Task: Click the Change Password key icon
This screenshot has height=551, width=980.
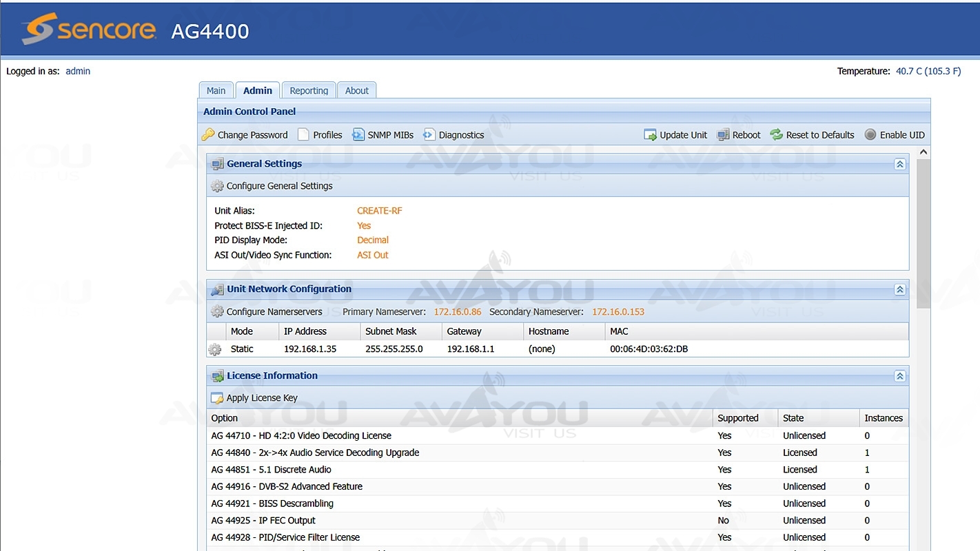Action: click(x=208, y=135)
